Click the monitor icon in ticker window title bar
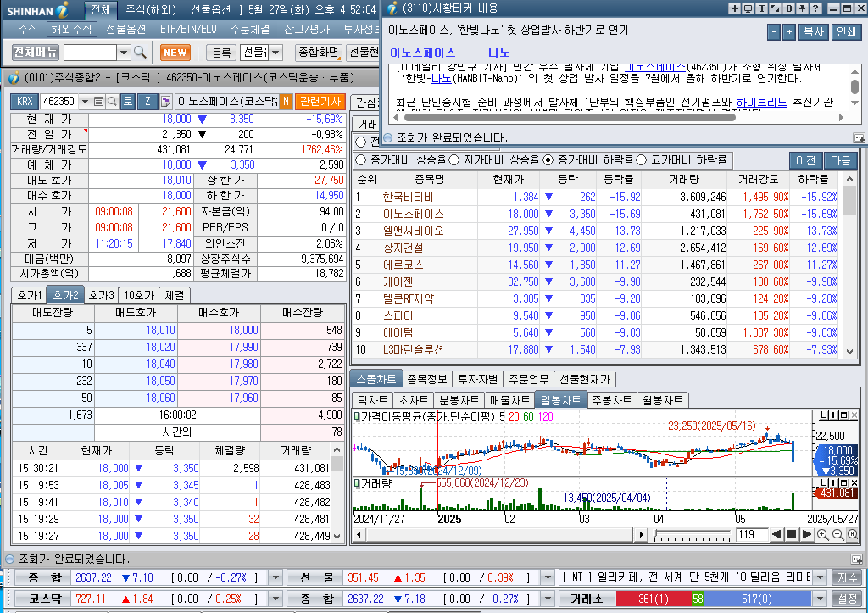The image size is (868, 613). coord(748,8)
